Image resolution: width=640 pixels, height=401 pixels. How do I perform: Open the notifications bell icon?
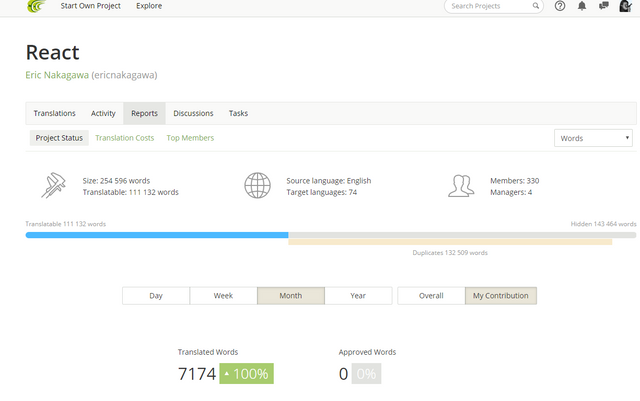(582, 6)
